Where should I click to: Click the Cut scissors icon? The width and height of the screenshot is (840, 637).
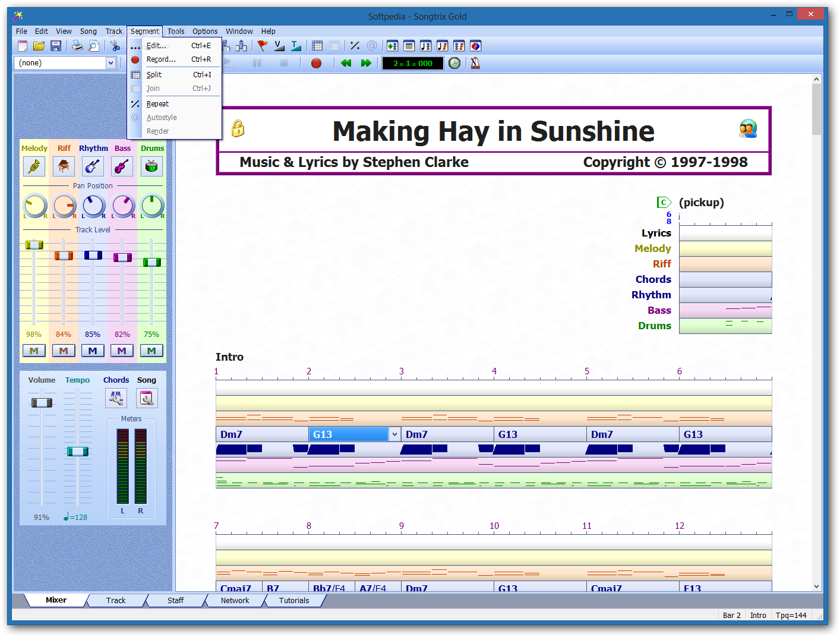point(115,46)
